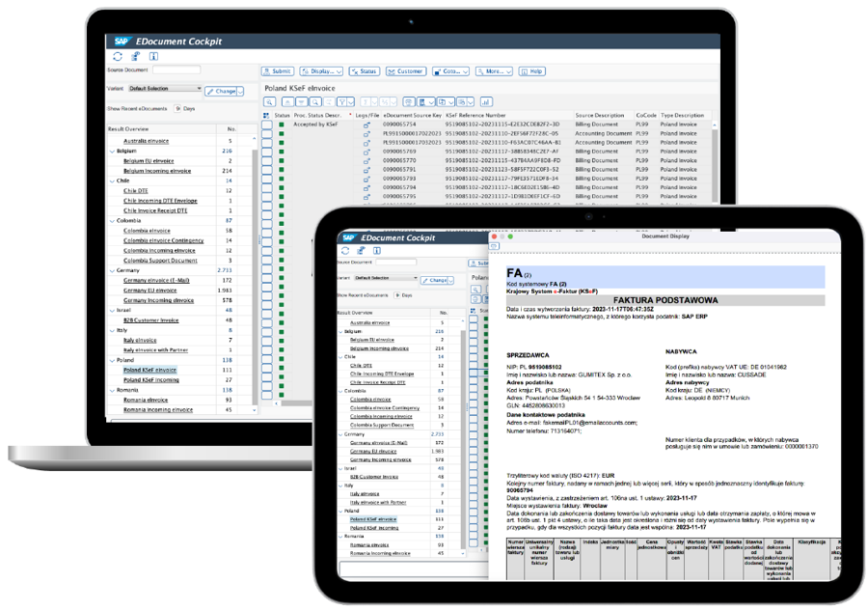The image size is (868, 610).
Task: Click the Print icon in laptop grid toolbar
Action: (409, 102)
